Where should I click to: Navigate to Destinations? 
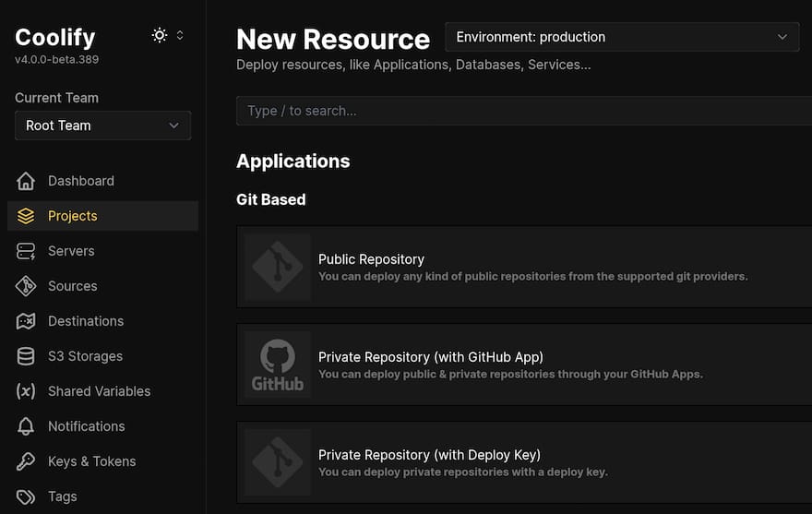pos(86,321)
